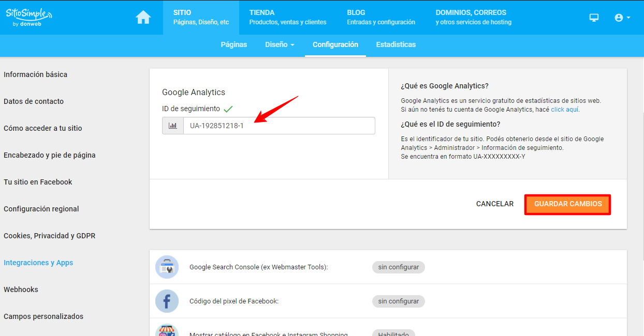Click the green checkmark next to ID de seguimiento
Screen dimensions: 644x336
coord(228,109)
